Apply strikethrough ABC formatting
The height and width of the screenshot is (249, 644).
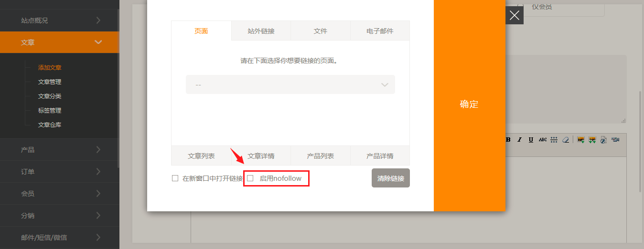tap(542, 140)
